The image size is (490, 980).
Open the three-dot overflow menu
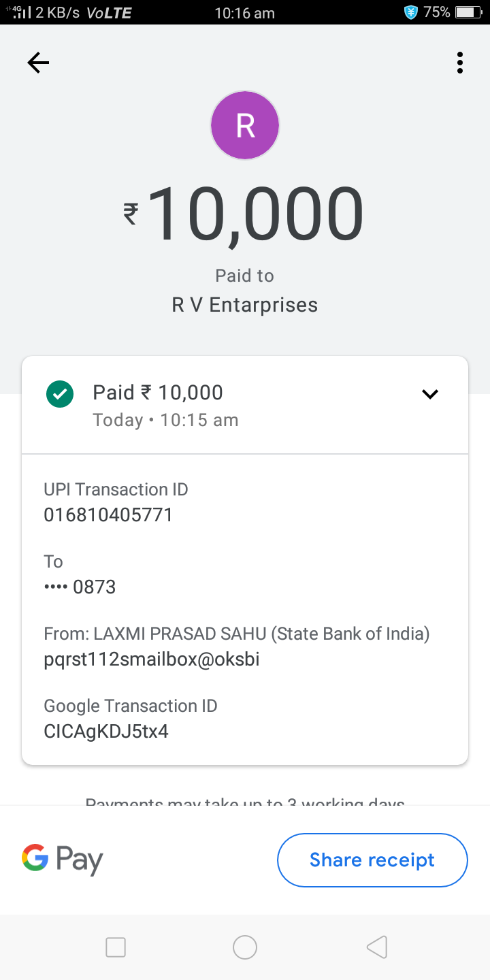(x=460, y=63)
